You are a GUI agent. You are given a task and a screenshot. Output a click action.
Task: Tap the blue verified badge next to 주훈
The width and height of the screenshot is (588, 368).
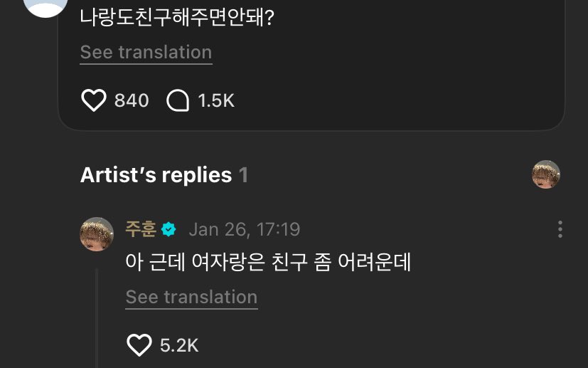(169, 229)
